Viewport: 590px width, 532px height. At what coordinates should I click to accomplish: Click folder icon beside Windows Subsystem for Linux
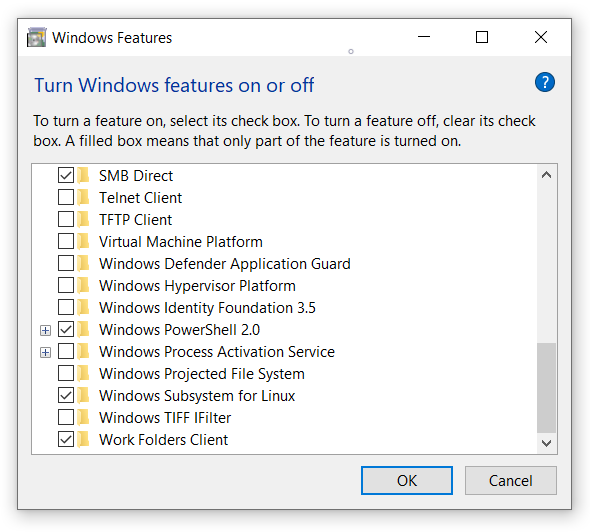(x=84, y=395)
